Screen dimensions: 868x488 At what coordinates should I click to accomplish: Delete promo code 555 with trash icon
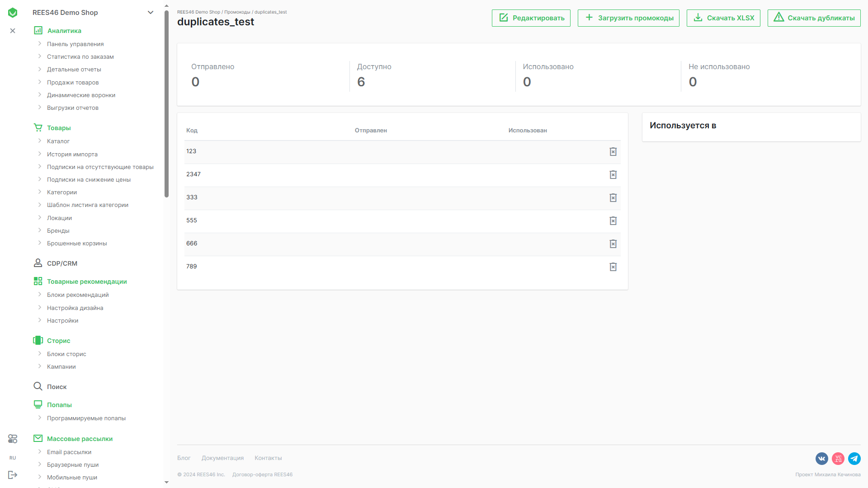[613, 221]
